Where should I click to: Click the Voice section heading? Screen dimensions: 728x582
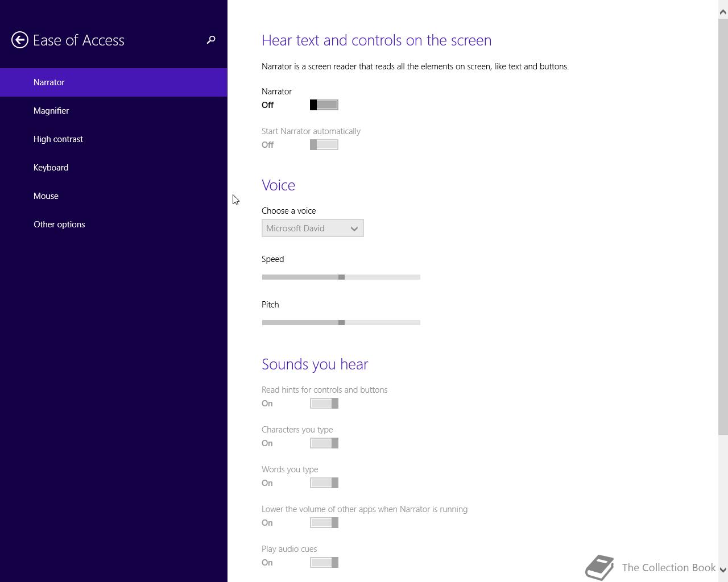pos(278,185)
